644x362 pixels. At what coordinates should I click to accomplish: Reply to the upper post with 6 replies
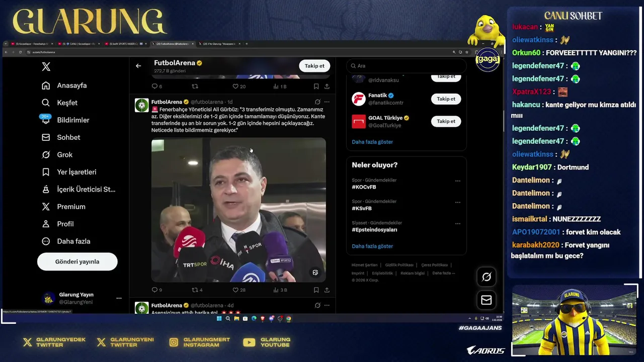[x=156, y=86]
